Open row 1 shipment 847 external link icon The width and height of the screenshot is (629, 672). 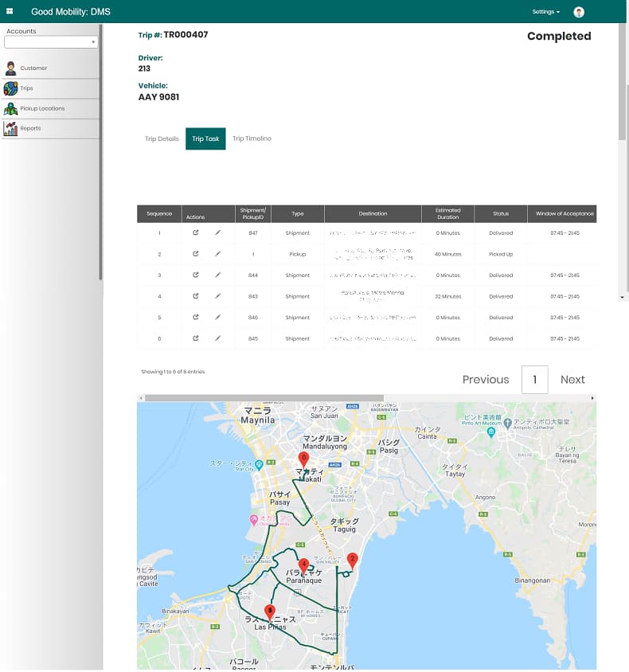tap(196, 232)
